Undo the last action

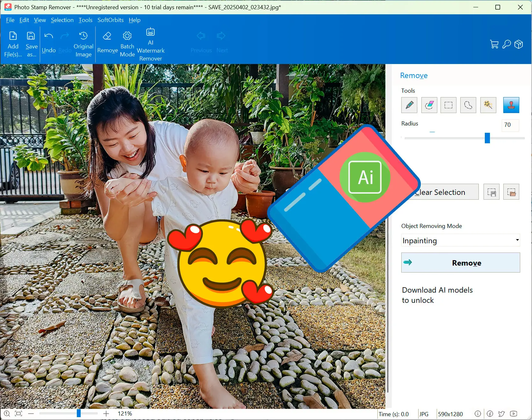[48, 42]
